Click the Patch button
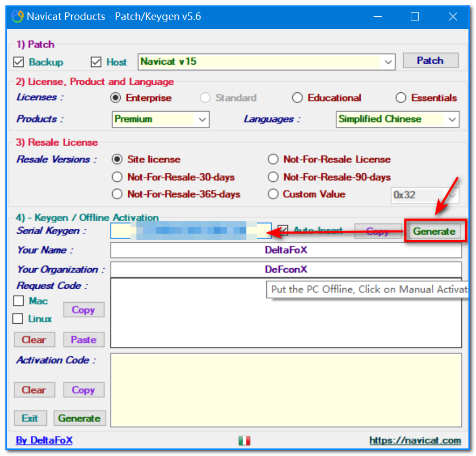476x456 pixels. tap(430, 60)
